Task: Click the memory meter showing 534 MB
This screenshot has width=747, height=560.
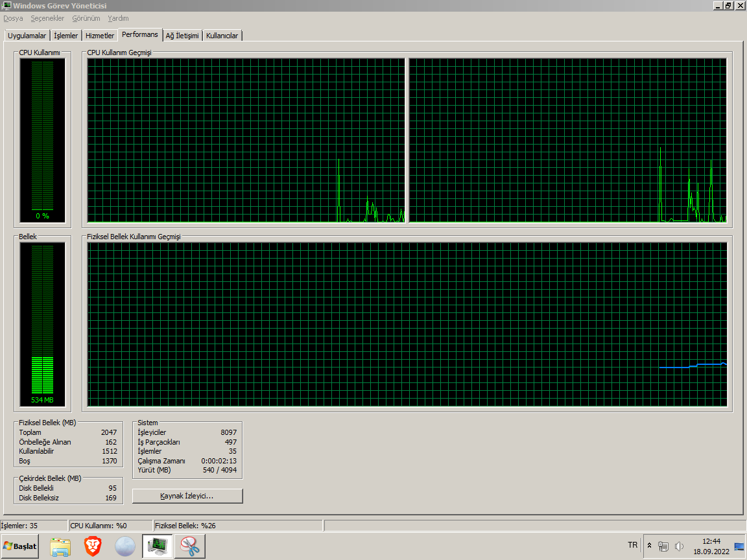Action: [42, 324]
